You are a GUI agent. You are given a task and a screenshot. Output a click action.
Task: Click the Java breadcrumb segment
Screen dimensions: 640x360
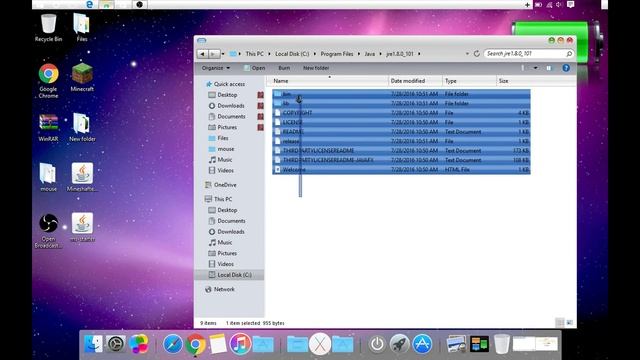pos(369,54)
